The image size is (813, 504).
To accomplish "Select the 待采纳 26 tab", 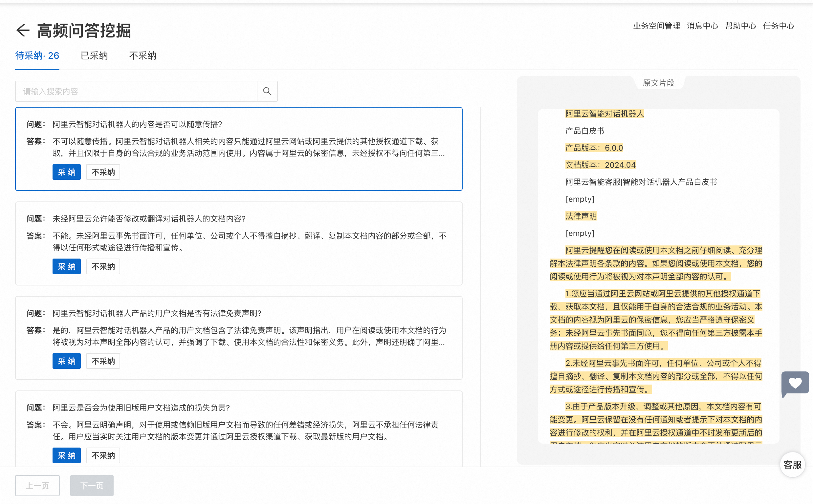I will click(x=37, y=56).
